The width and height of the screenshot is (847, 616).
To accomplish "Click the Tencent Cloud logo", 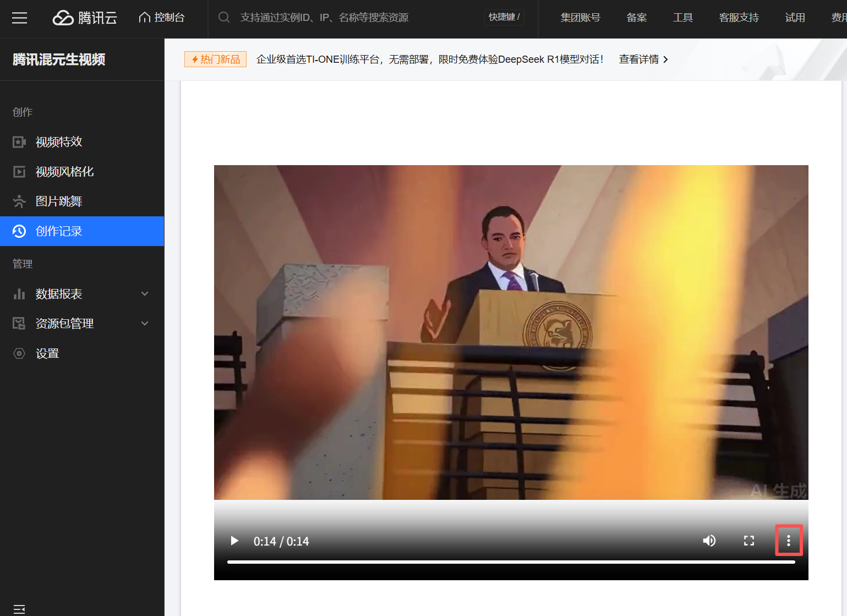I will [x=85, y=18].
